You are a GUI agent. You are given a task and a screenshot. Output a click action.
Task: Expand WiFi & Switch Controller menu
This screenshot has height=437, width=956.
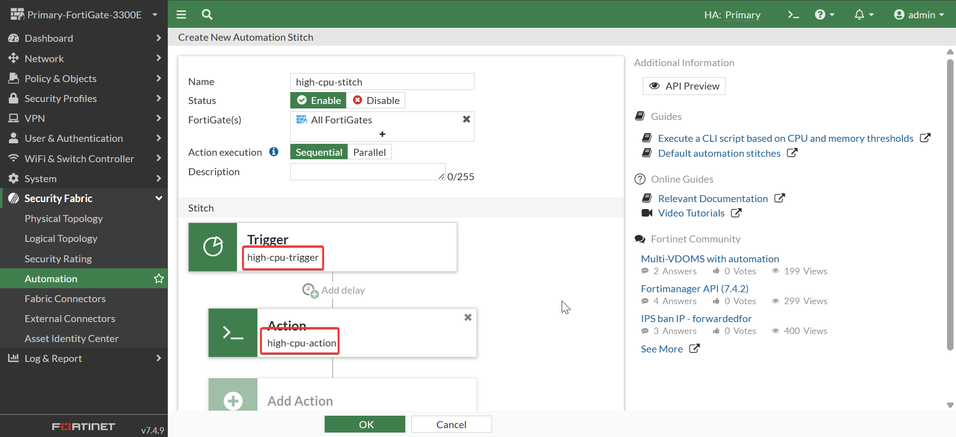(x=84, y=158)
